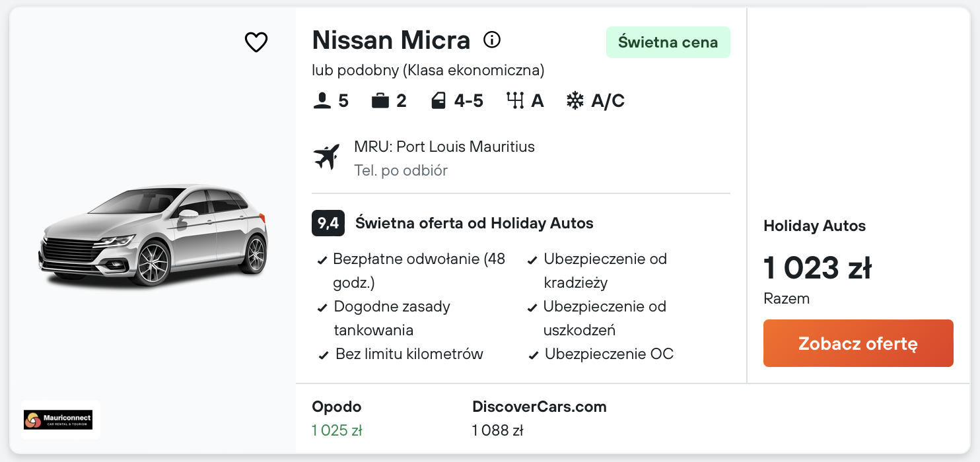
Task: Click the Świetna cena badge
Action: tap(668, 42)
